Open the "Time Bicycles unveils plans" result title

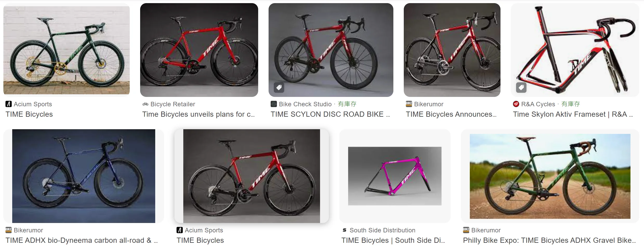(198, 114)
